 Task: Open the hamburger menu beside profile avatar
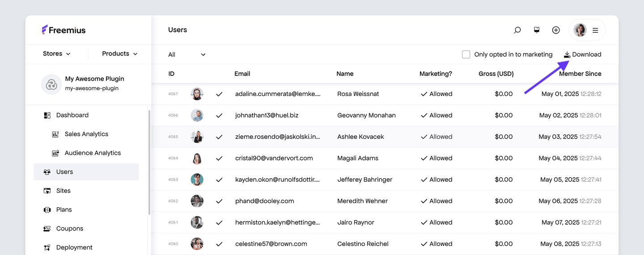(595, 30)
